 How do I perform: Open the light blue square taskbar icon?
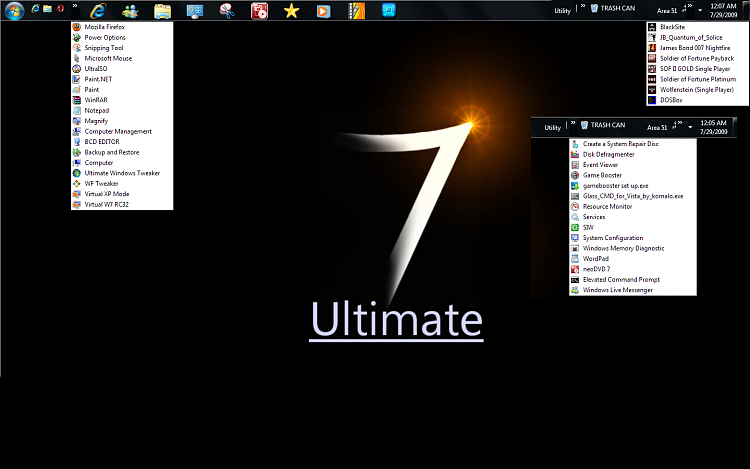[x=389, y=10]
